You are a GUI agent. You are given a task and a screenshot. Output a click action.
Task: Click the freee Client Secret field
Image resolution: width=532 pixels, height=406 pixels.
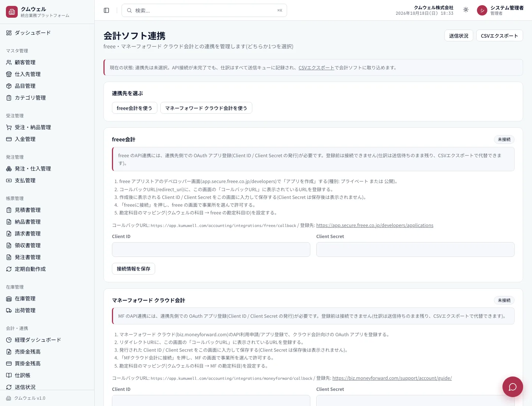tap(415, 250)
